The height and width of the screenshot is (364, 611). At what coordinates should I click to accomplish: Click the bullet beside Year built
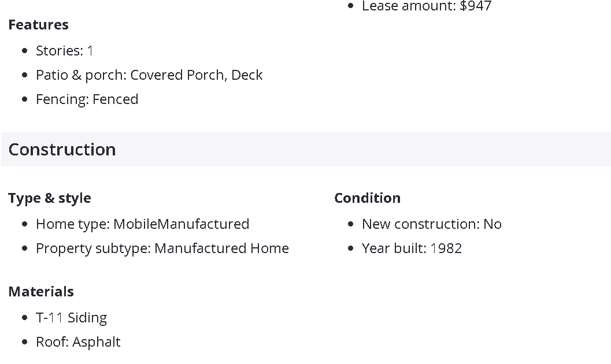(x=350, y=249)
